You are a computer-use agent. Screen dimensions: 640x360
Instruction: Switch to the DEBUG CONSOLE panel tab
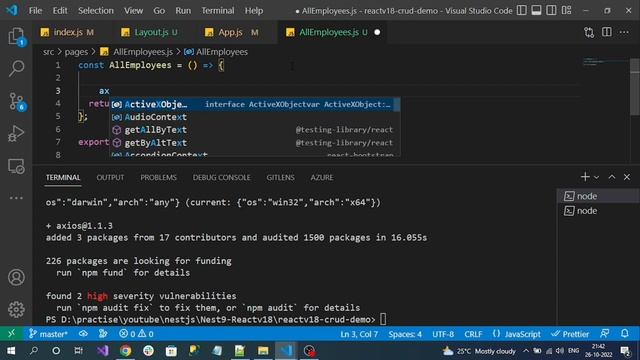(x=222, y=178)
